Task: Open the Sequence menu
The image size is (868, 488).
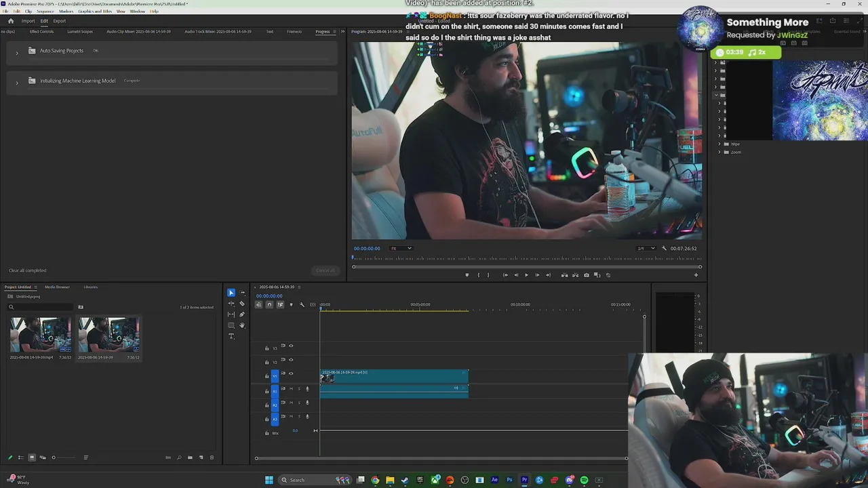Action: click(45, 12)
